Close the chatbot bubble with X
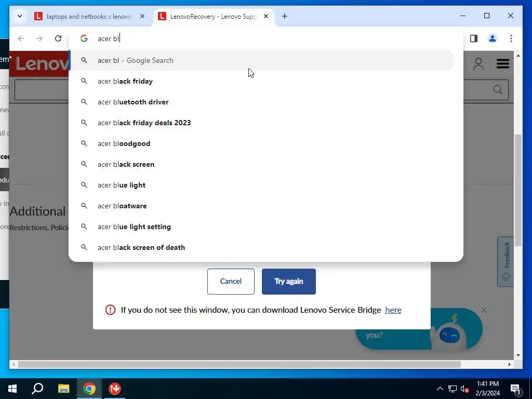Image resolution: width=532 pixels, height=399 pixels. (484, 310)
